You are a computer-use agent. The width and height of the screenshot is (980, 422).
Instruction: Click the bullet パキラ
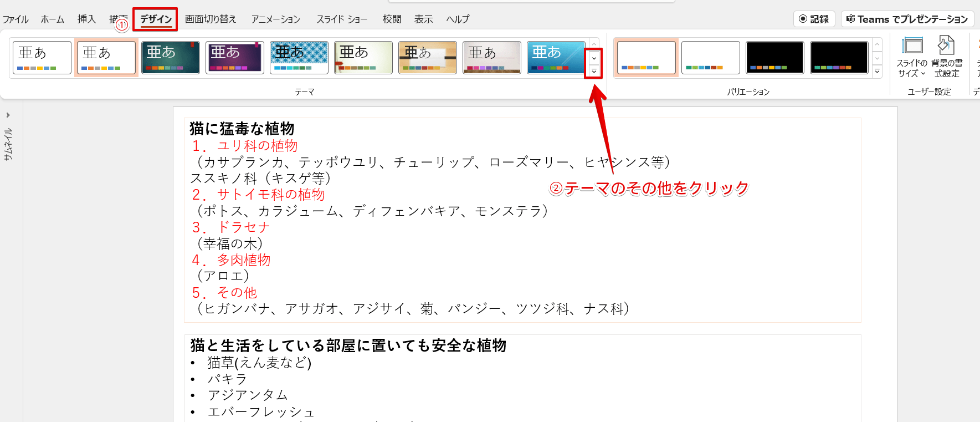click(x=227, y=379)
